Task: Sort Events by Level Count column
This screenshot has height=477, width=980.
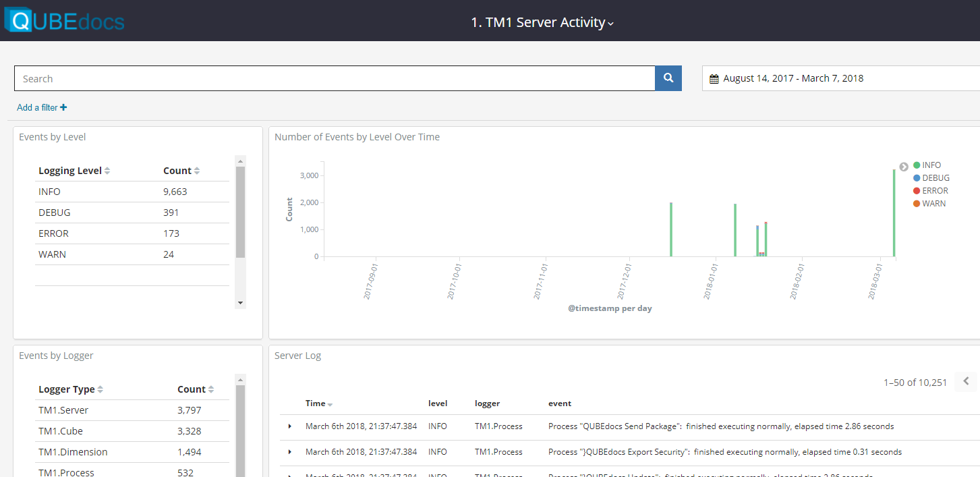Action: click(x=197, y=171)
